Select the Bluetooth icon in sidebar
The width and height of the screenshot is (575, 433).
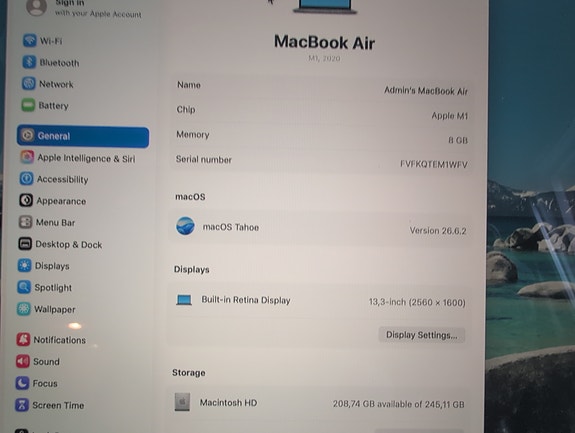coord(29,62)
